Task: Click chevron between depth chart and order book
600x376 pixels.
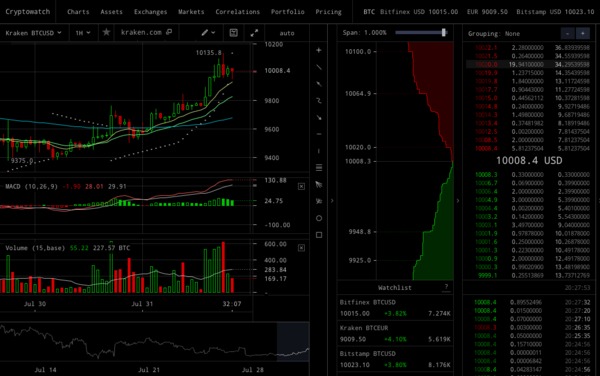Action: tap(458, 200)
